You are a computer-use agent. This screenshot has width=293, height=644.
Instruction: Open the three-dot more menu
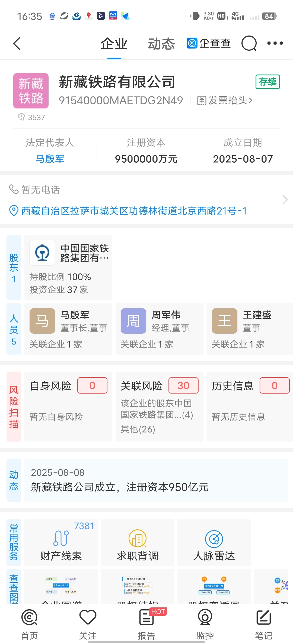tap(275, 43)
